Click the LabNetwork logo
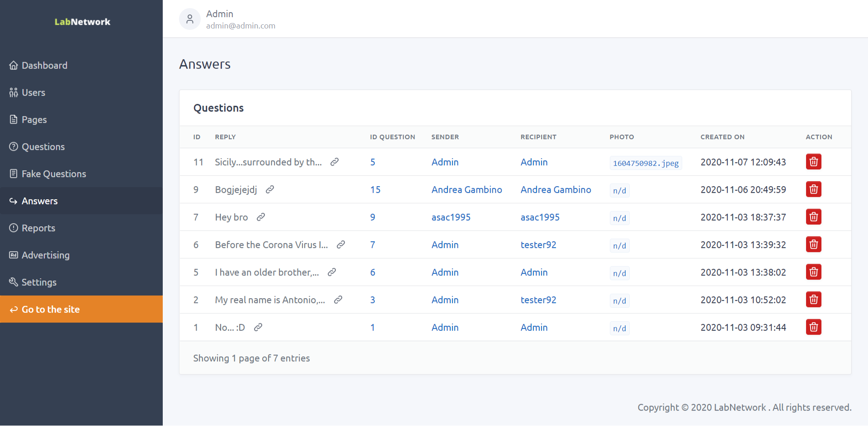This screenshot has height=426, width=868. coord(82,22)
